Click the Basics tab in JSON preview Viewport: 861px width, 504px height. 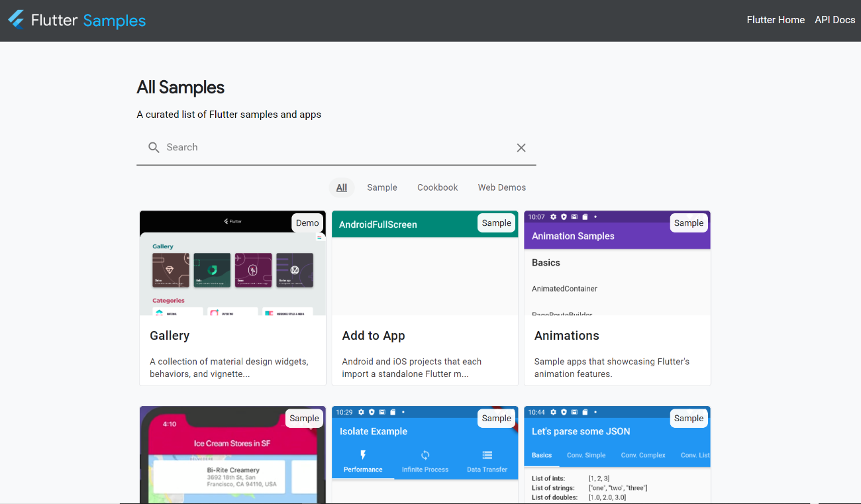[x=542, y=455]
